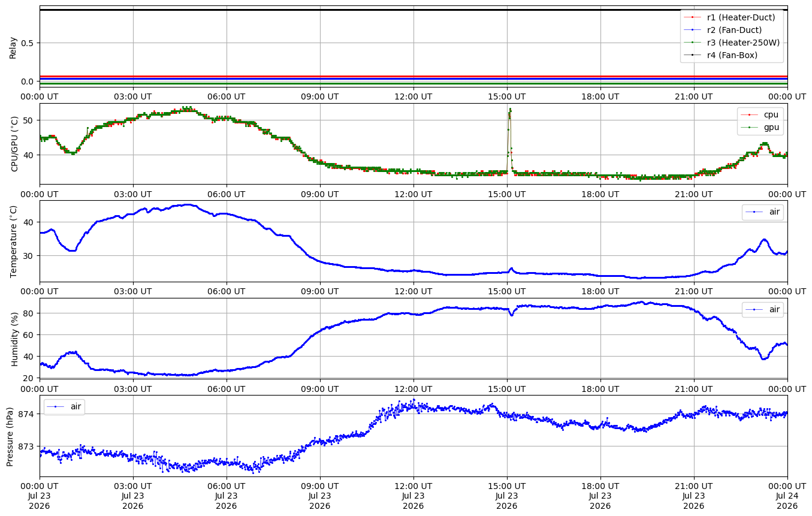Click the black r4 line in Relay plot

(x=413, y=10)
